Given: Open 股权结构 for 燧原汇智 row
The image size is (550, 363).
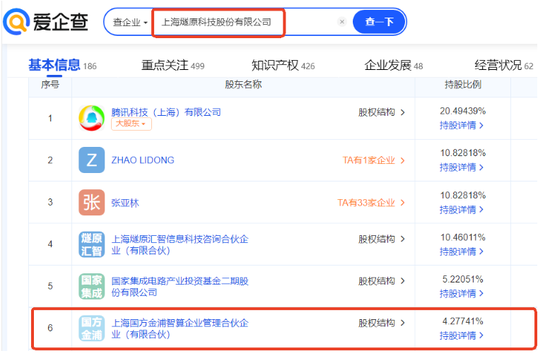Looking at the screenshot, I should (x=381, y=239).
